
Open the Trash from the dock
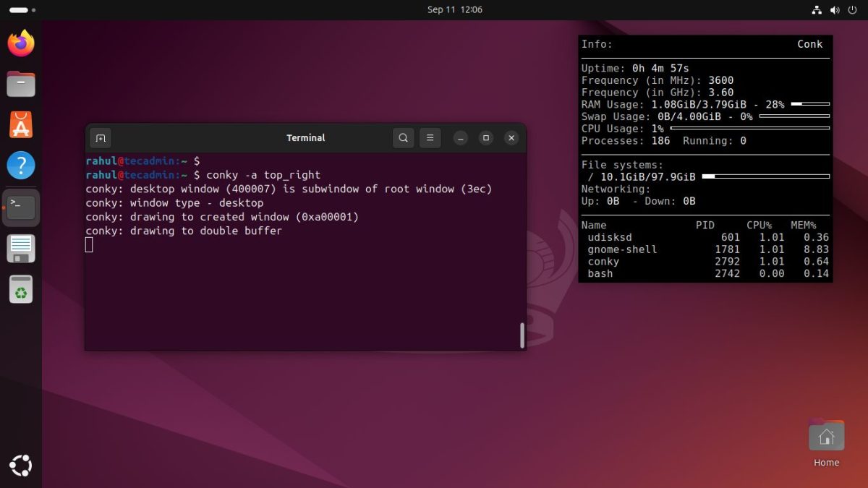(21, 289)
